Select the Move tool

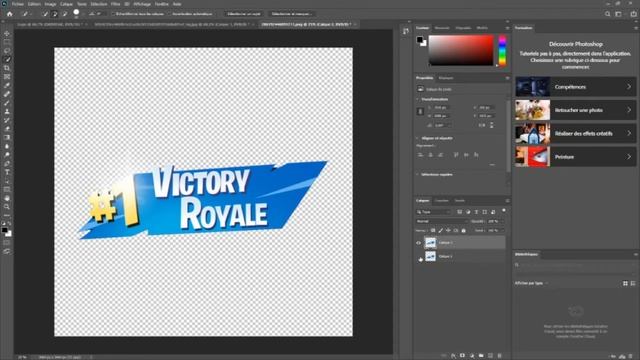[x=7, y=33]
